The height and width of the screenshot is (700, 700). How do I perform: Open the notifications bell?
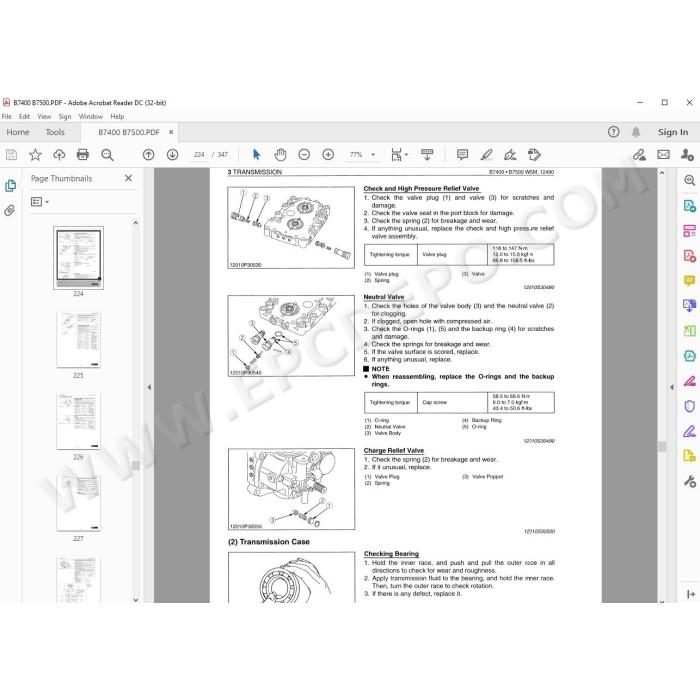tap(636, 132)
